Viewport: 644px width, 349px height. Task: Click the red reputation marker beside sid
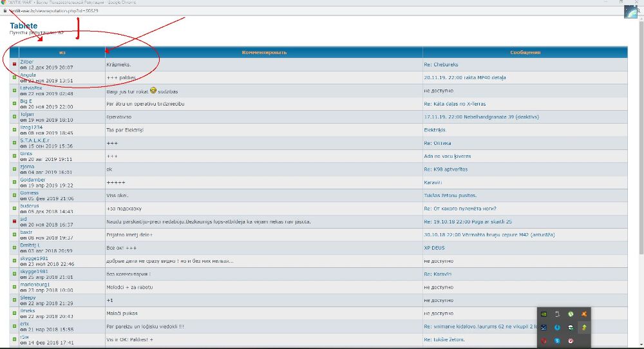pos(14,222)
